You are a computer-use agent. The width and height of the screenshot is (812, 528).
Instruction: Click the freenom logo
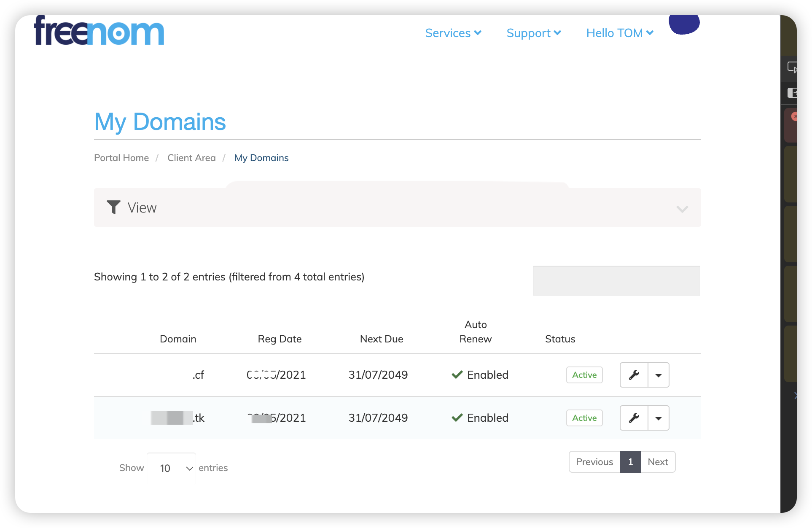pos(99,31)
